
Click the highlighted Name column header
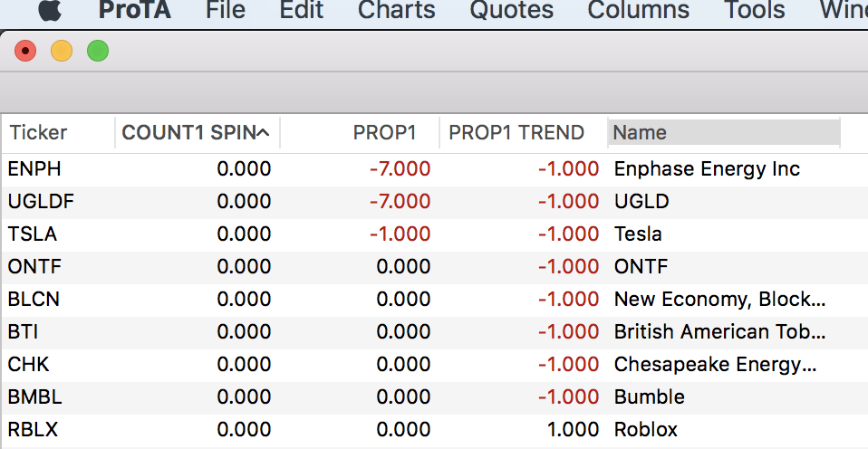(x=724, y=133)
